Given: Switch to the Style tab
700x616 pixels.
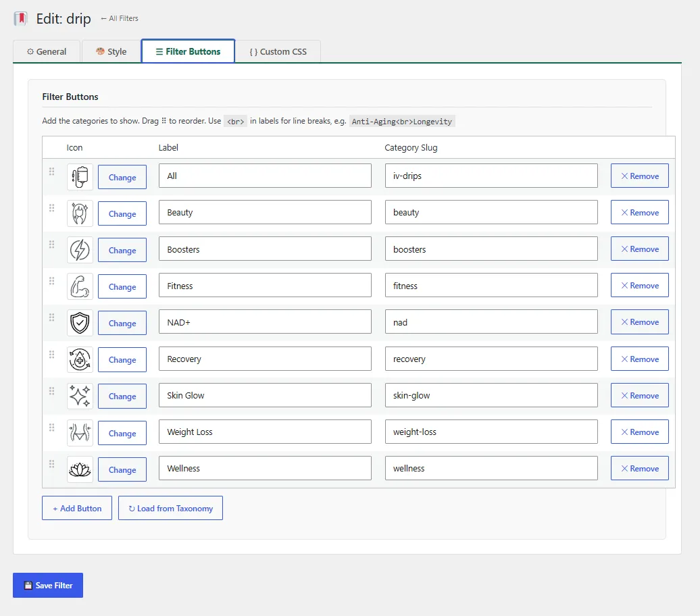Looking at the screenshot, I should coord(111,52).
